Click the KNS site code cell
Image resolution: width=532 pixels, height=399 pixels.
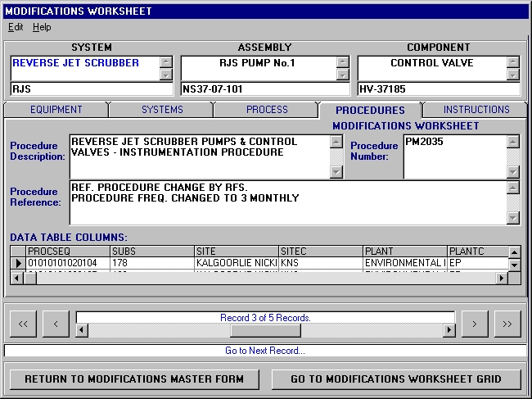pos(321,263)
